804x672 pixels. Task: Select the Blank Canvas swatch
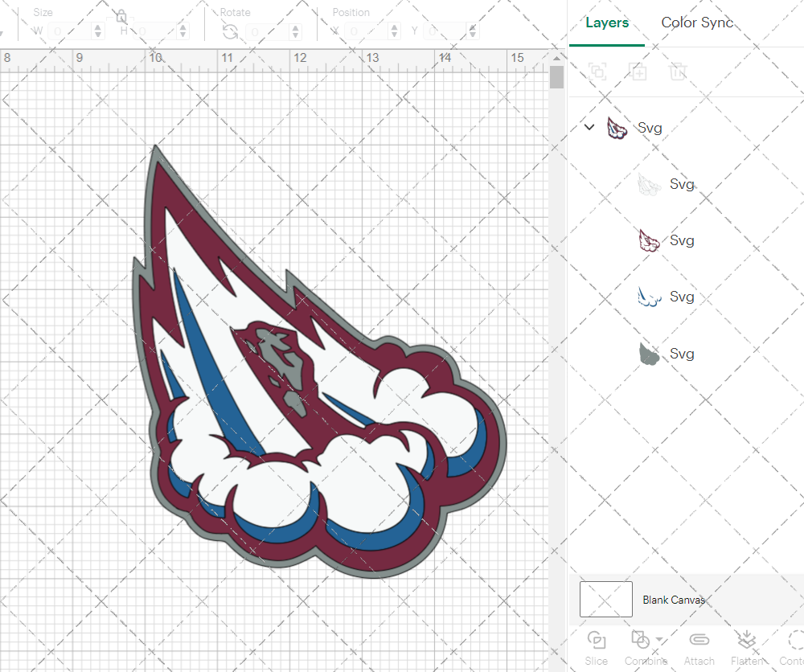pos(605,599)
